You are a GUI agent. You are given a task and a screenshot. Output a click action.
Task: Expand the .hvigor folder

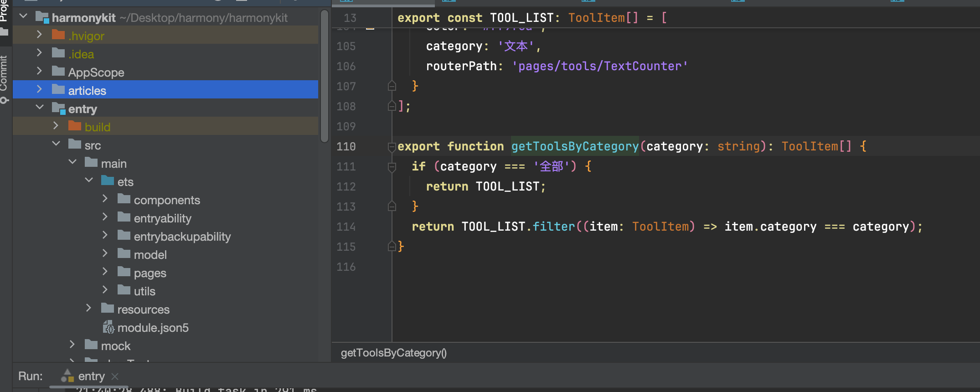[40, 35]
